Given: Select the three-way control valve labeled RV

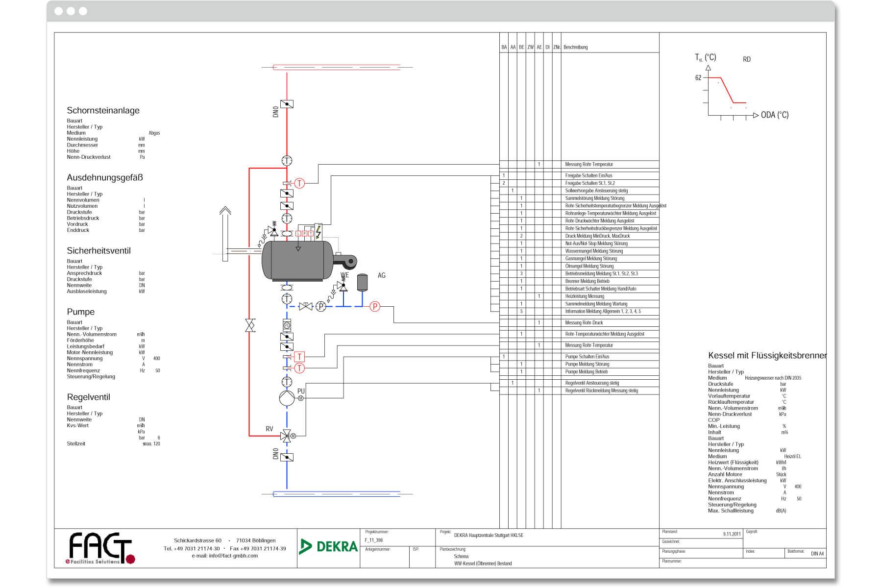Looking at the screenshot, I should coord(287,436).
